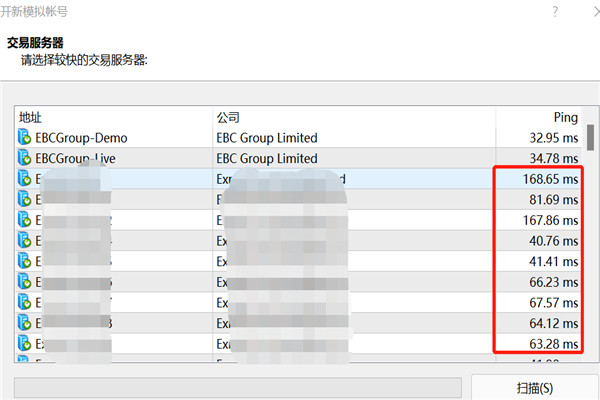Image resolution: width=600 pixels, height=400 pixels.
Task: Click the 66.23 ms ping value
Action: (554, 282)
